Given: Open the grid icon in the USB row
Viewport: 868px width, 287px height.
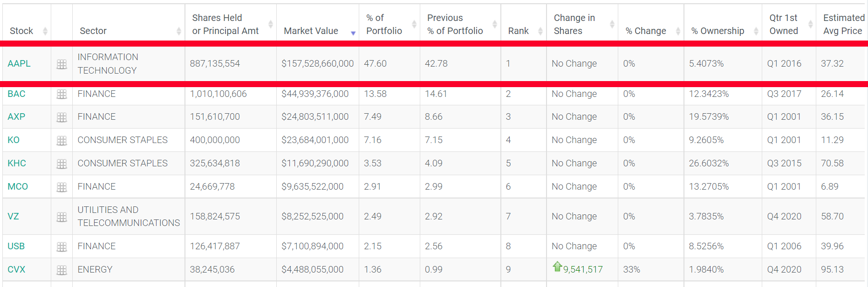Looking at the screenshot, I should pos(62,247).
